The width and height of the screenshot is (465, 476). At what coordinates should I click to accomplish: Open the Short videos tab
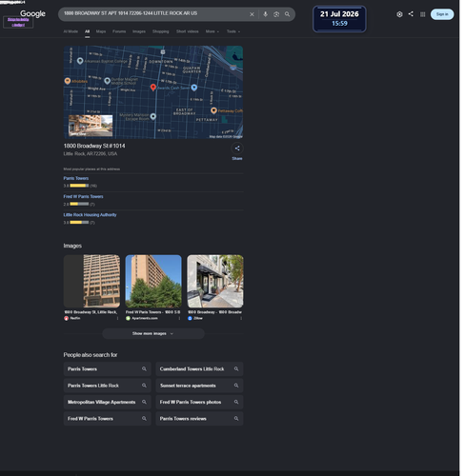tap(188, 31)
